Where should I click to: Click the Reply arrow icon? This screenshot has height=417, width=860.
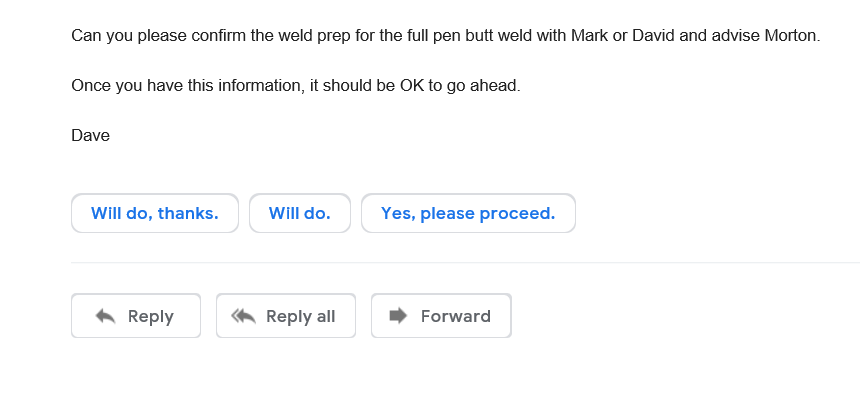(105, 316)
